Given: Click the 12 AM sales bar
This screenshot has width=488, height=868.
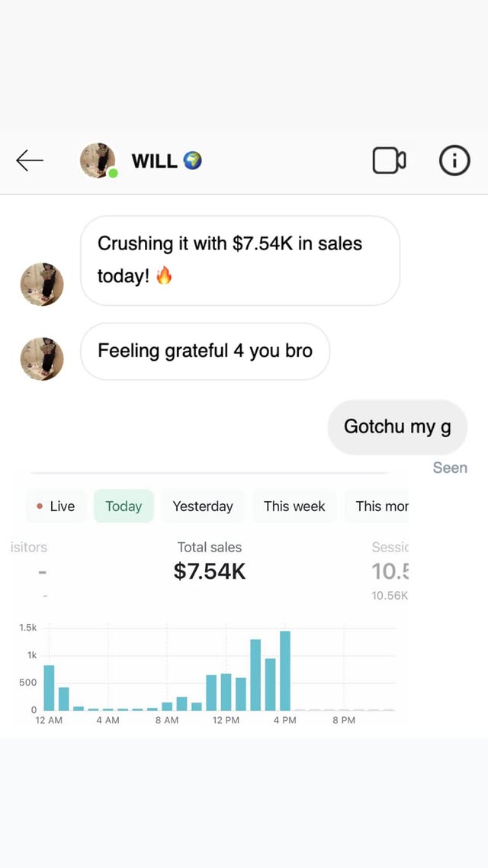Looking at the screenshot, I should click(x=49, y=687).
